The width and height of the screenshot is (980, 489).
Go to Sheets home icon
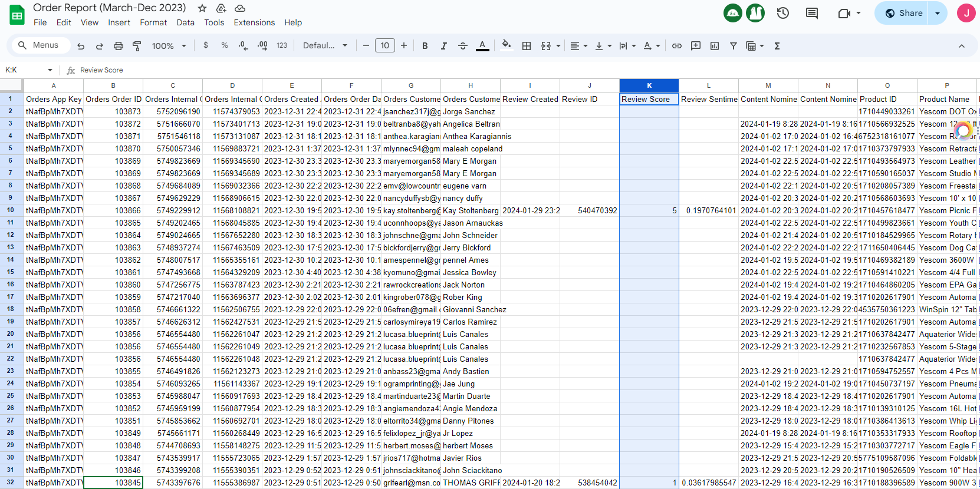coord(17,15)
